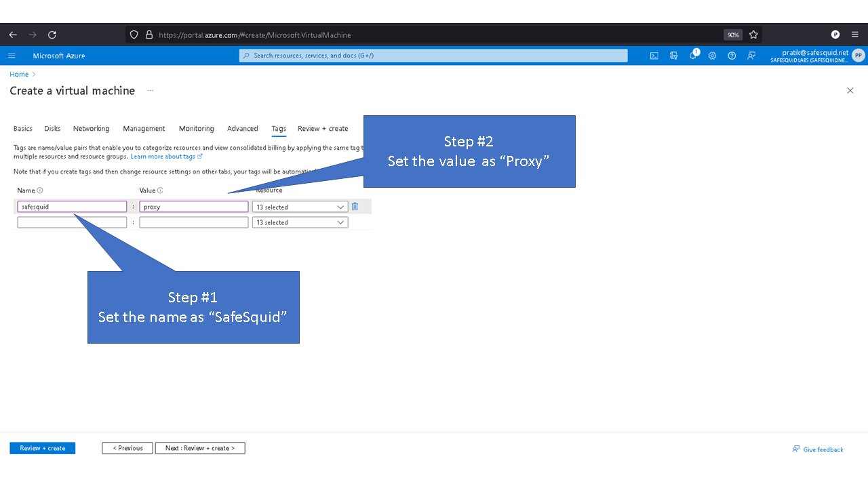This screenshot has width=868, height=488.
Task: Click the blue Review + create button
Action: pos(42,448)
